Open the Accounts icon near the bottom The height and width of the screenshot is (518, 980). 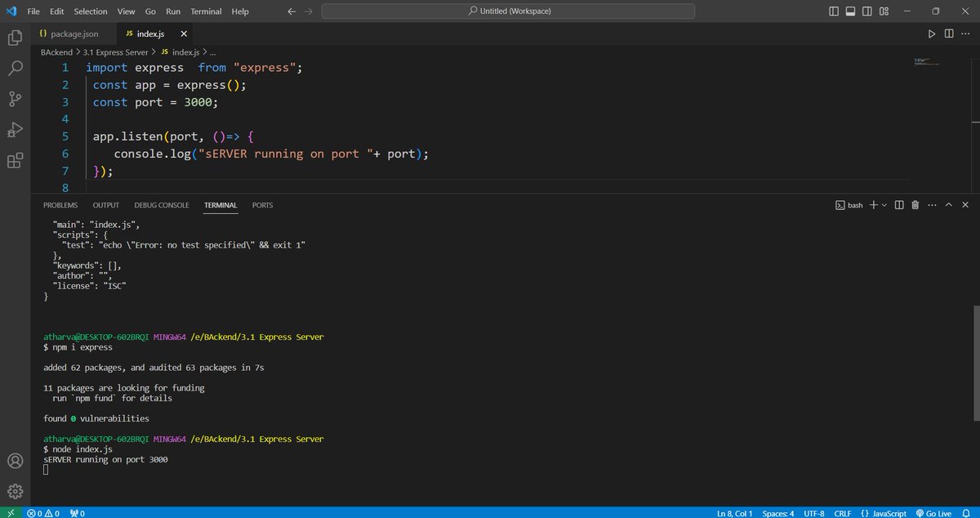tap(15, 460)
